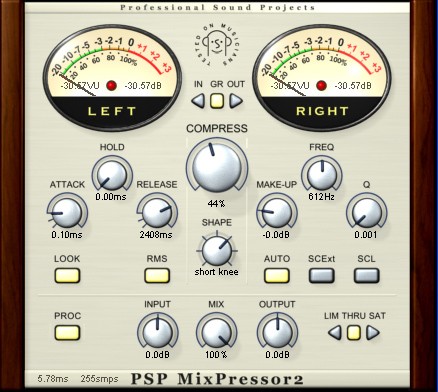Click the large COMPRESS knob
Screen dimensions: 438x392
point(217,166)
